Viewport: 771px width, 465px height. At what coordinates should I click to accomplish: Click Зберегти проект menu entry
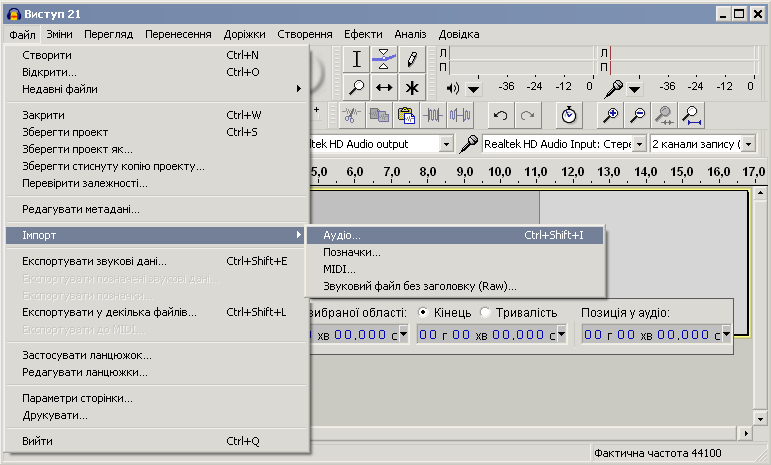point(157,132)
